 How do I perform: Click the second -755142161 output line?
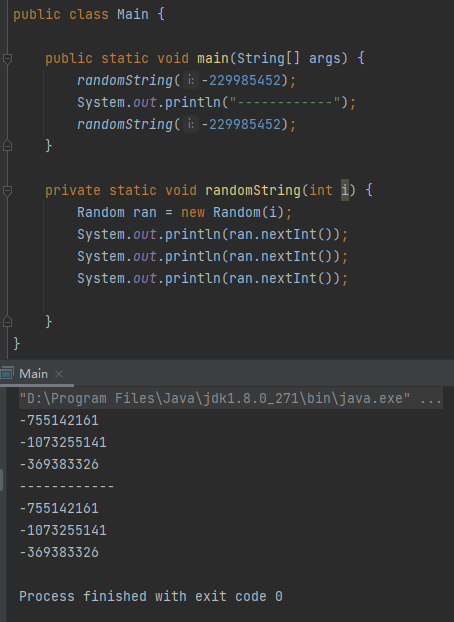pyautogui.click(x=59, y=509)
